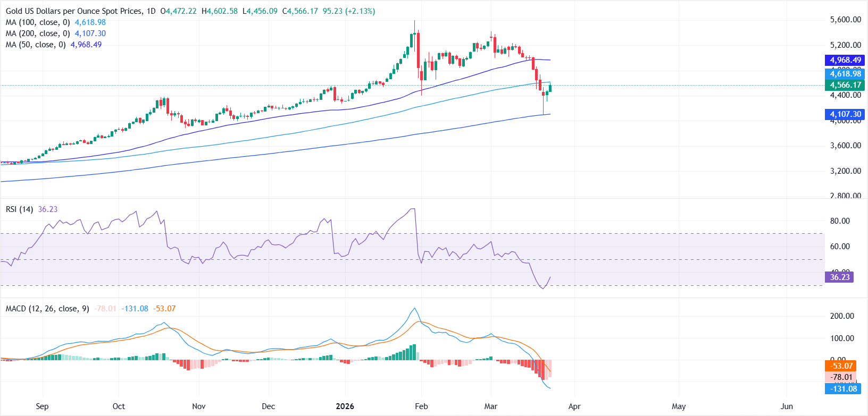
Task: Click the Gold Spot Prices chart title
Action: [74, 11]
